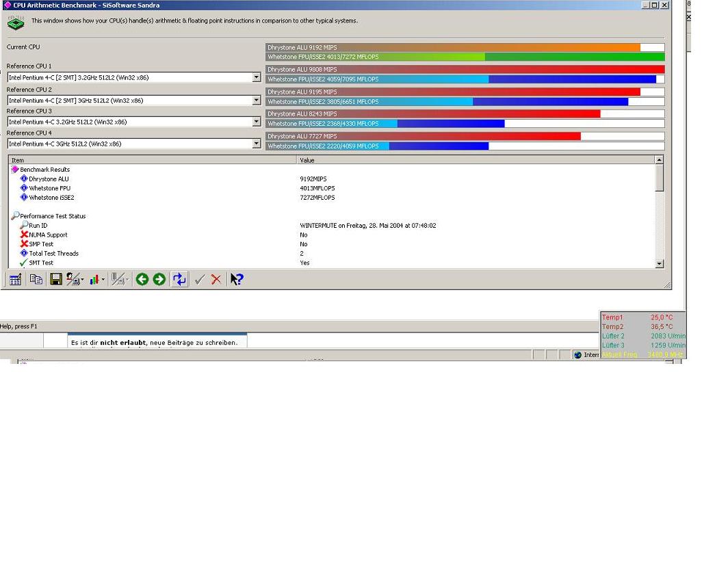728x576 pixels.
Task: Click the Dhrystone ALU 8243 MIPS bar
Action: click(x=465, y=114)
